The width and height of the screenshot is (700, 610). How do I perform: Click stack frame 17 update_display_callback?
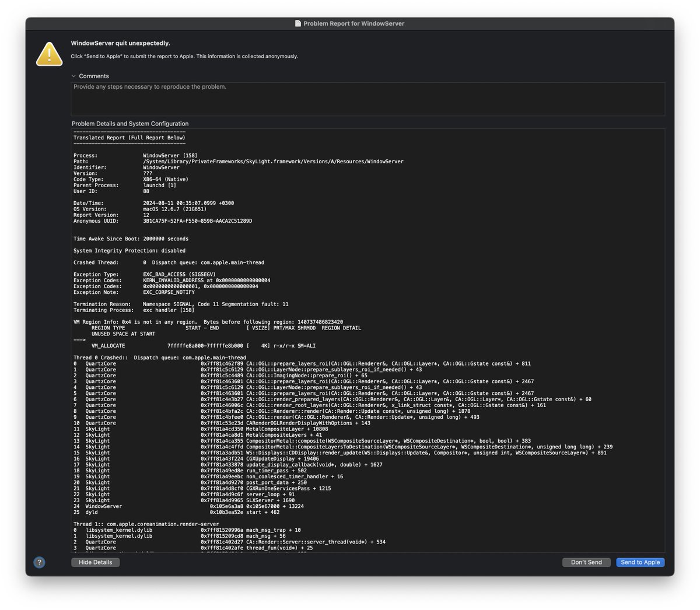coord(228,465)
